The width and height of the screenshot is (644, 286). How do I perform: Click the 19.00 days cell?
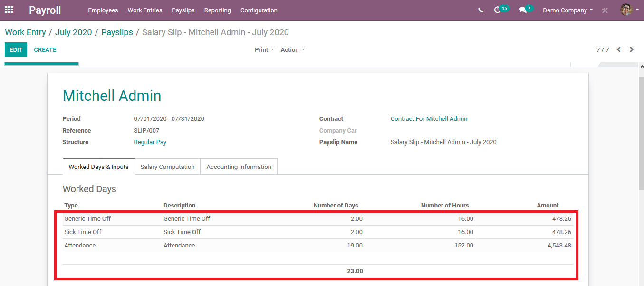(x=355, y=245)
